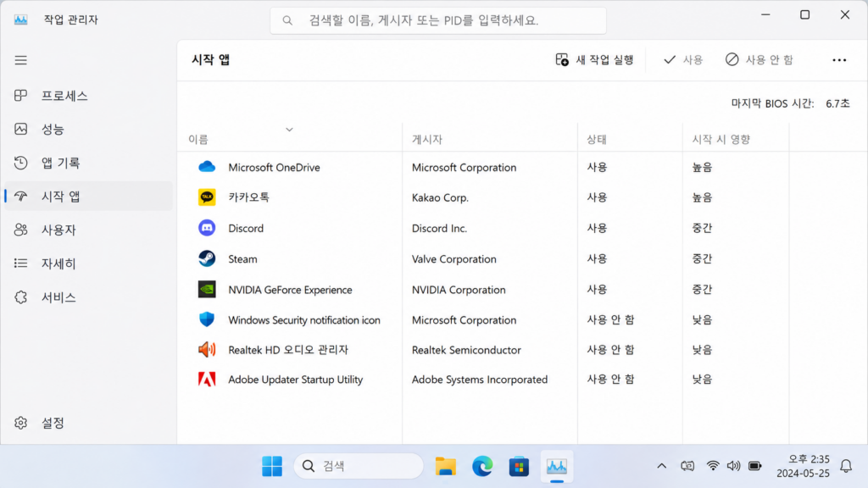Click the KakaoTalk yellow icon
The height and width of the screenshot is (488, 868).
207,197
